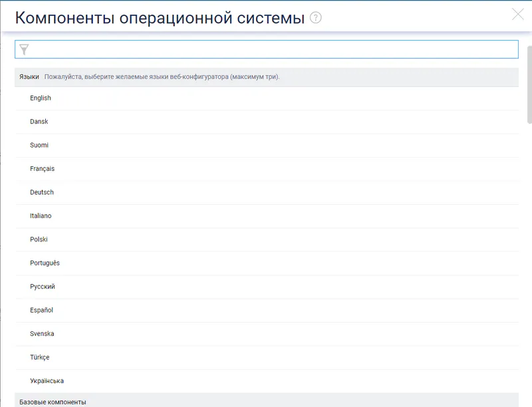Screen dimensions: 532x407
Task: Select the Dansk language option
Action: (x=267, y=122)
